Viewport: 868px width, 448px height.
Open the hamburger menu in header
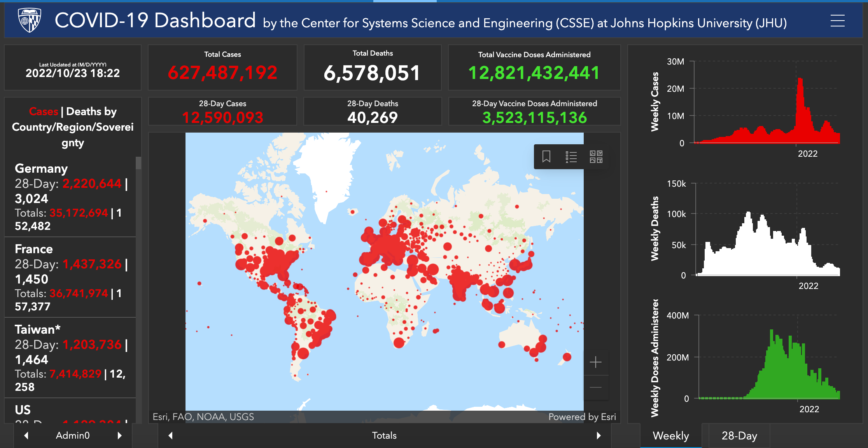coord(837,21)
